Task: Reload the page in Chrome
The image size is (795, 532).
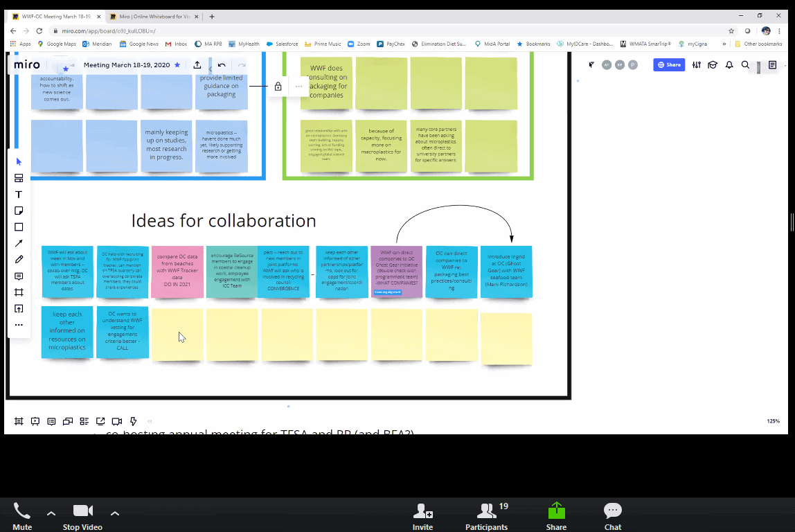Action: point(39,31)
